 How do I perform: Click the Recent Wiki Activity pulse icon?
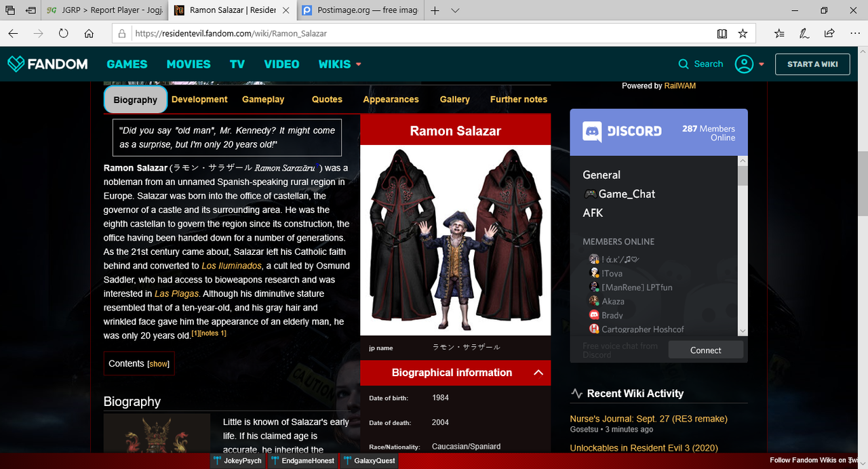(x=577, y=394)
